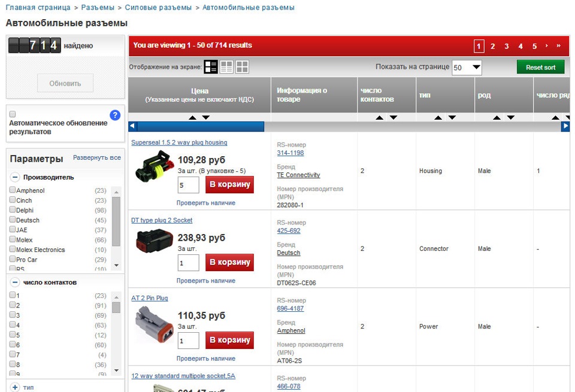
Task: Check Cinch manufacturer filter
Action: pos(13,200)
